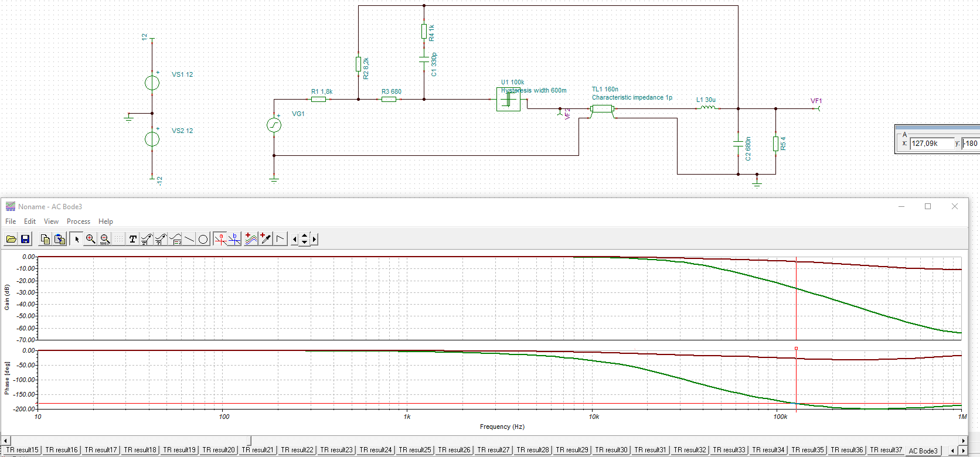
Task: Select the R2 8,2k resistor
Action: (x=358, y=64)
